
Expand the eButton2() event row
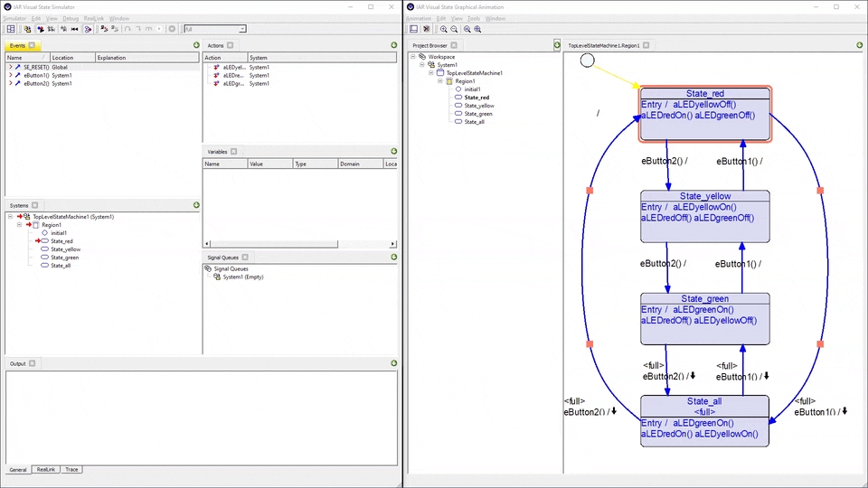[10, 83]
